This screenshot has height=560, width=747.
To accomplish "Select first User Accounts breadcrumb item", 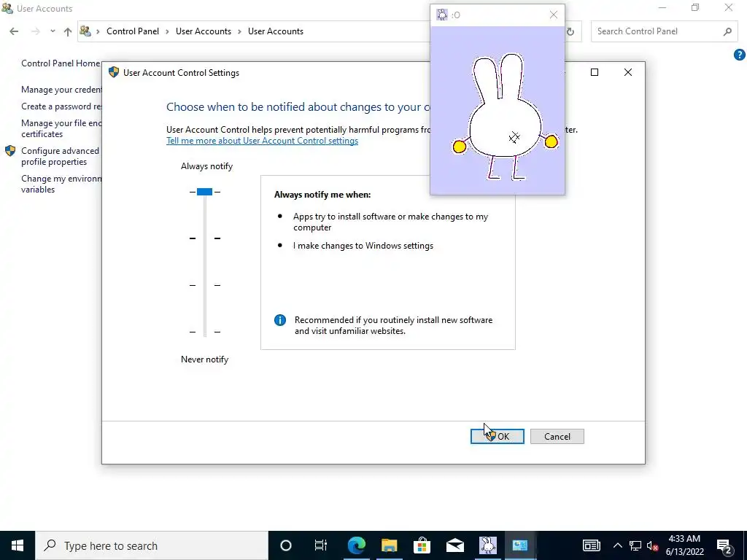I will click(x=204, y=31).
